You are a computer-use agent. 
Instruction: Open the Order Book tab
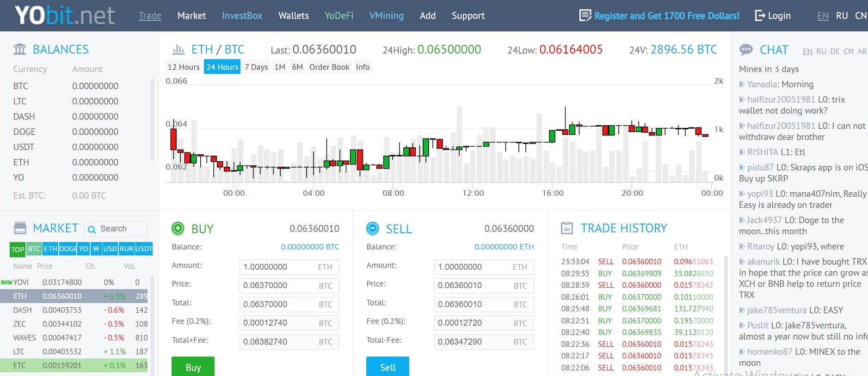(329, 67)
